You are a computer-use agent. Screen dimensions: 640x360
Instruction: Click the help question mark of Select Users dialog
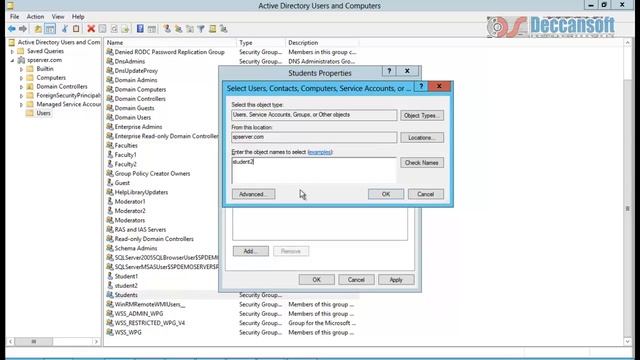[421, 86]
